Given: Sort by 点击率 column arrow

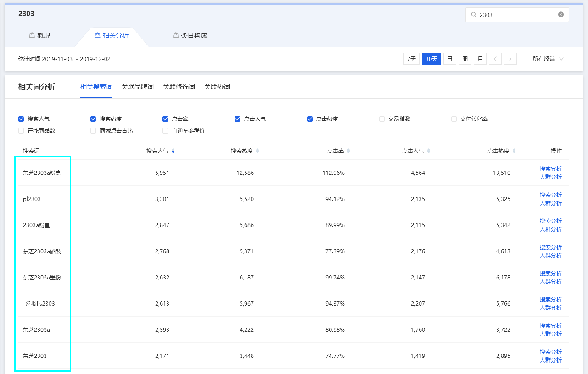Looking at the screenshot, I should click(348, 151).
